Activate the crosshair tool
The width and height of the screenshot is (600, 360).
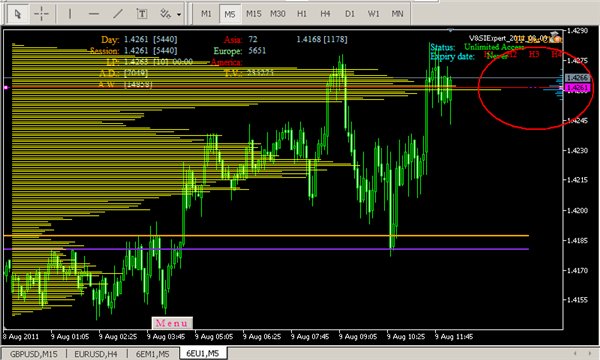point(41,14)
